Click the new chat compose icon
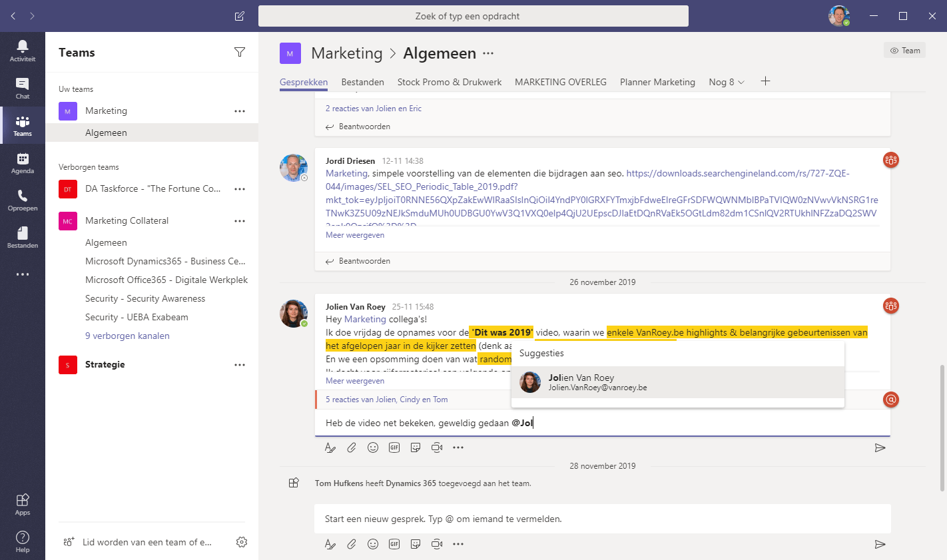Image resolution: width=947 pixels, height=560 pixels. tap(240, 16)
